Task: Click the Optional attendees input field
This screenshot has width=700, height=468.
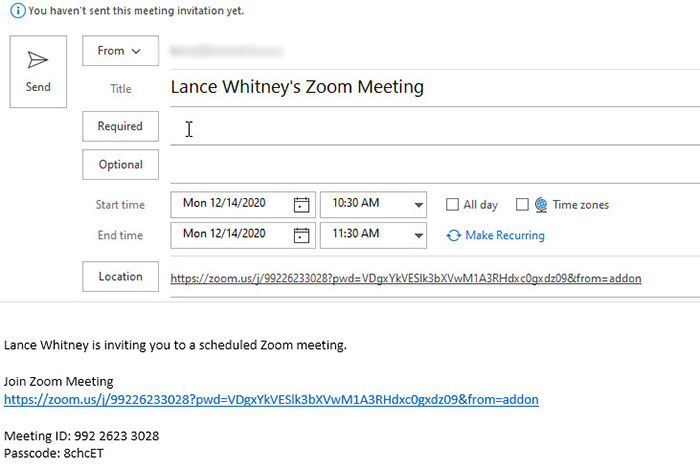Action: click(x=430, y=165)
